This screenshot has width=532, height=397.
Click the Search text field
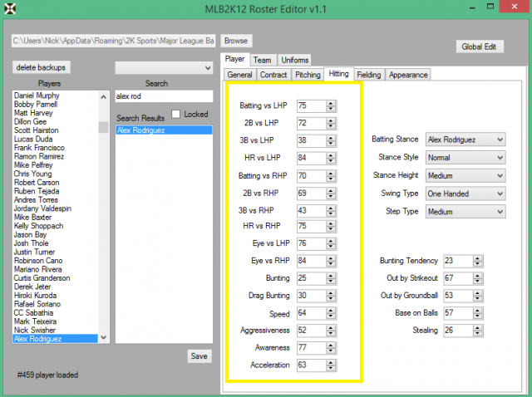point(164,96)
